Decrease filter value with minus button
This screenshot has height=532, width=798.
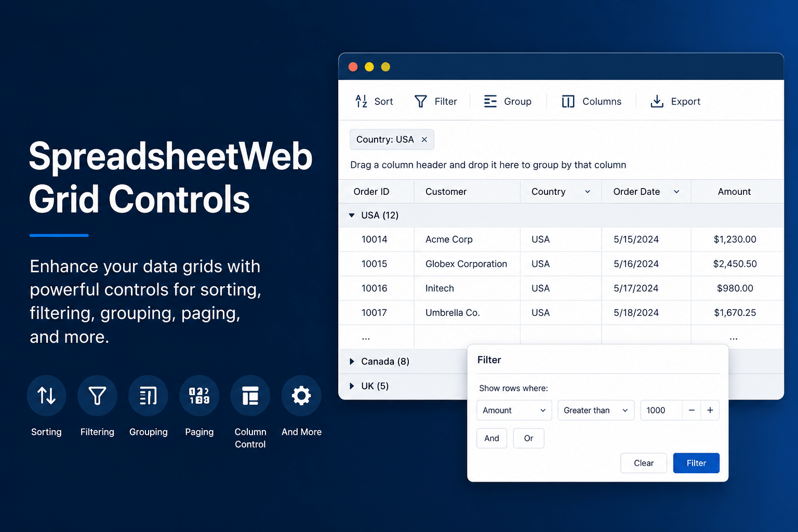(691, 410)
